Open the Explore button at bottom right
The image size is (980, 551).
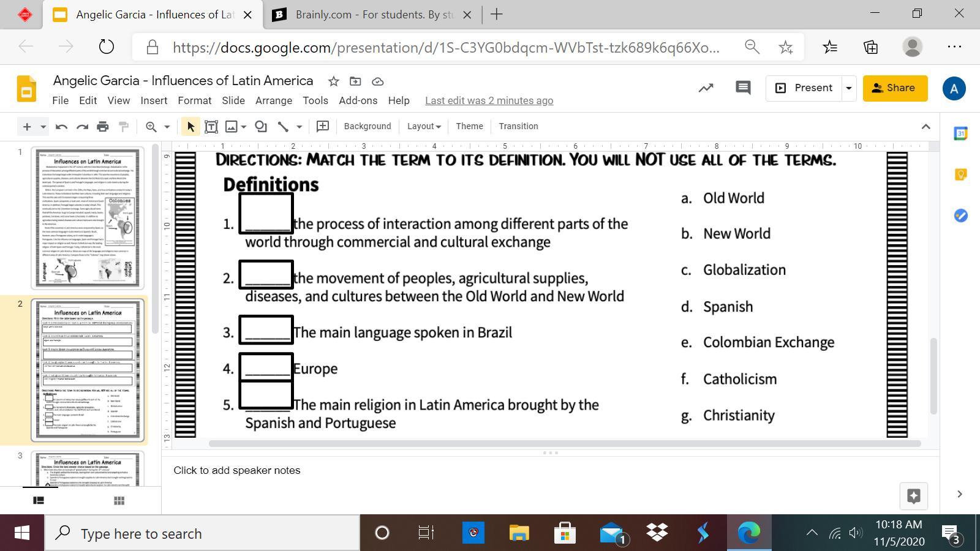(913, 496)
